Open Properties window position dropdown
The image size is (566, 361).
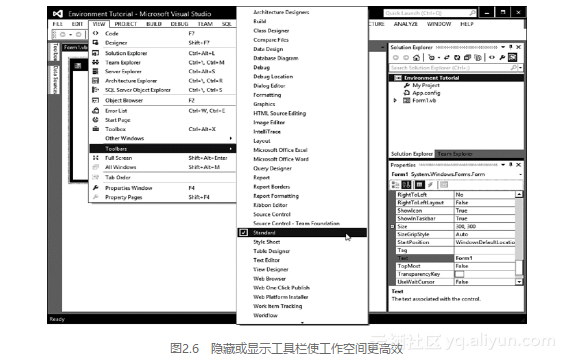503,165
